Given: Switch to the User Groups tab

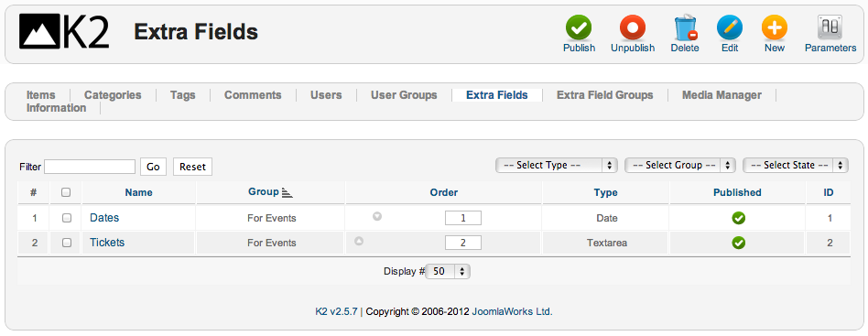Looking at the screenshot, I should [404, 95].
